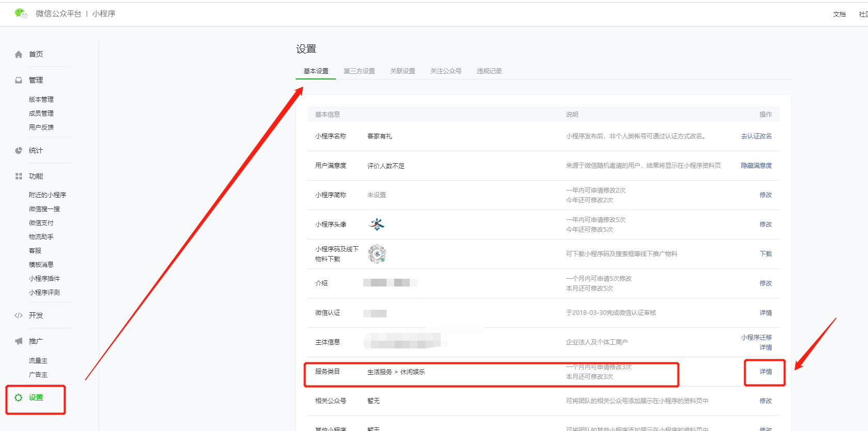Viewport: 868px width, 431px height.
Task: Click 修改 in the 小程序头像 row
Action: coord(766,224)
